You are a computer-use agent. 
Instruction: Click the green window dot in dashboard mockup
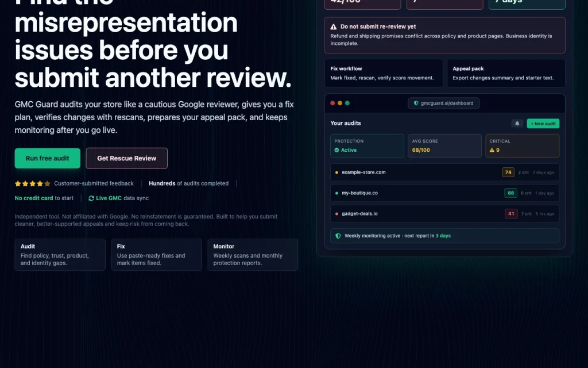[347, 103]
